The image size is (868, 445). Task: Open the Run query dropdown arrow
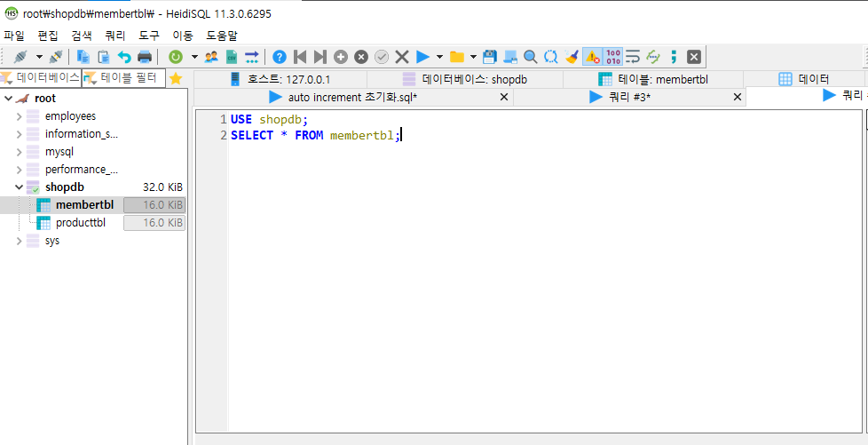click(440, 57)
